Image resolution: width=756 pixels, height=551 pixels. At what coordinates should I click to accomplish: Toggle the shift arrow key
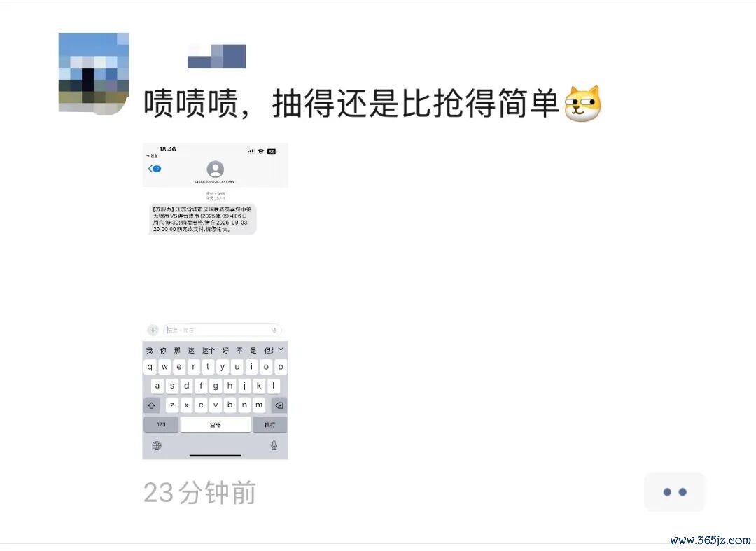[151, 405]
